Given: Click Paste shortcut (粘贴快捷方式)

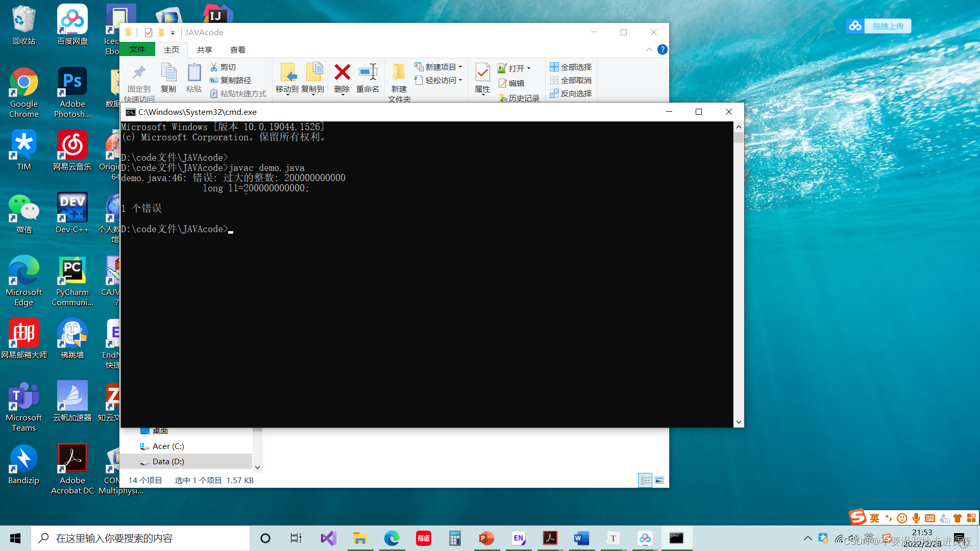Looking at the screenshot, I should [238, 93].
